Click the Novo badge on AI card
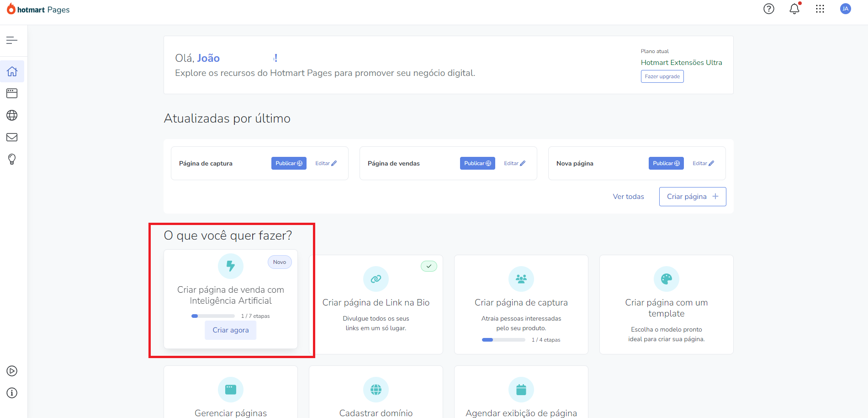The width and height of the screenshot is (868, 418). pyautogui.click(x=280, y=262)
